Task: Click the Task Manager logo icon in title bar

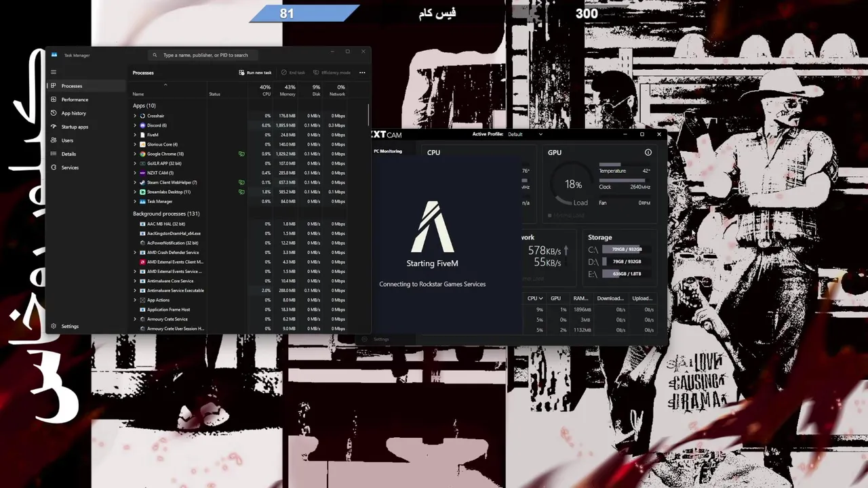Action: point(54,55)
